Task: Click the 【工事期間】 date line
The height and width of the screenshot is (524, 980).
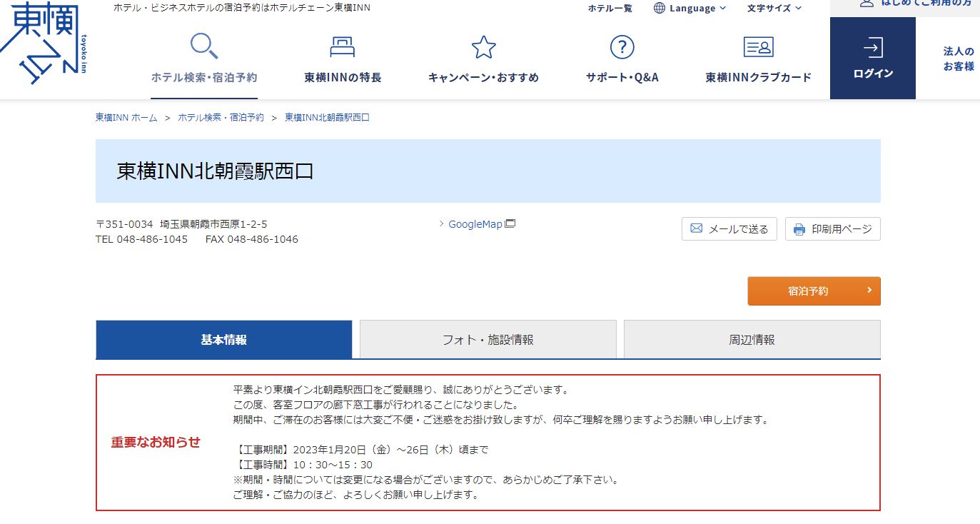Action: [x=361, y=450]
